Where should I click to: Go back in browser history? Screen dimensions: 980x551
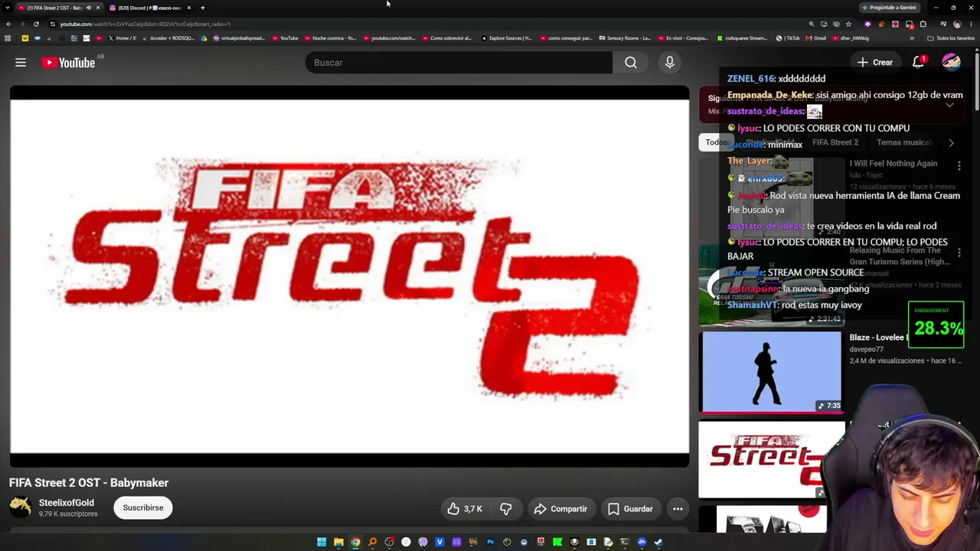tap(8, 24)
